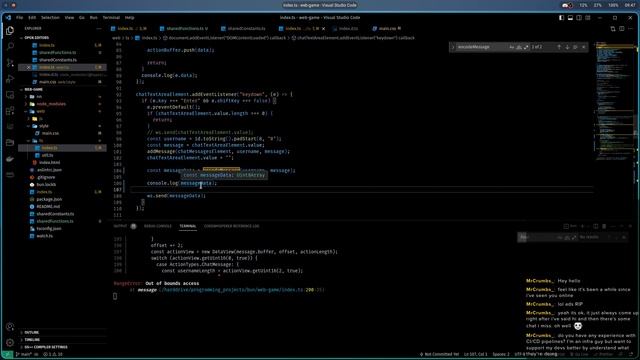Toggle replace mode chevron in find widget
Screen dimensions: 640x360
(x=452, y=47)
